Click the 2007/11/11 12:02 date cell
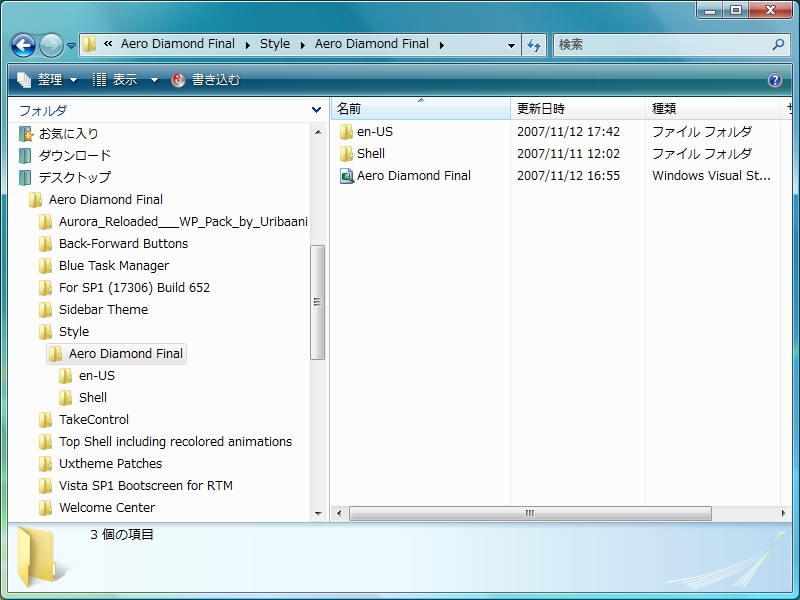 coord(568,154)
